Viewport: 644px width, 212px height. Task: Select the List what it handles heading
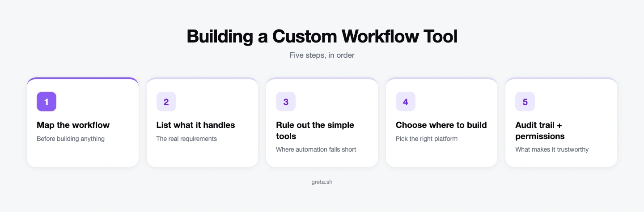[x=195, y=125]
